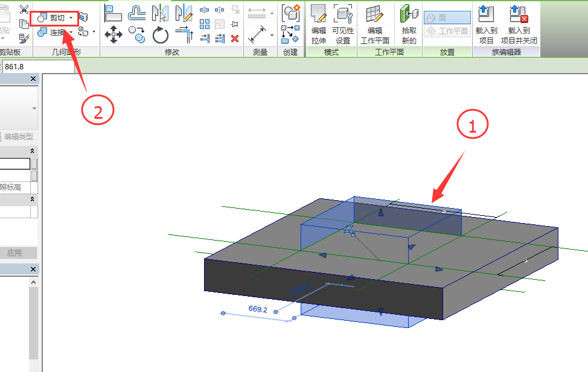Open 可见性设置 (Visibility Settings)
Screen dimensions: 588x372
coord(343,25)
